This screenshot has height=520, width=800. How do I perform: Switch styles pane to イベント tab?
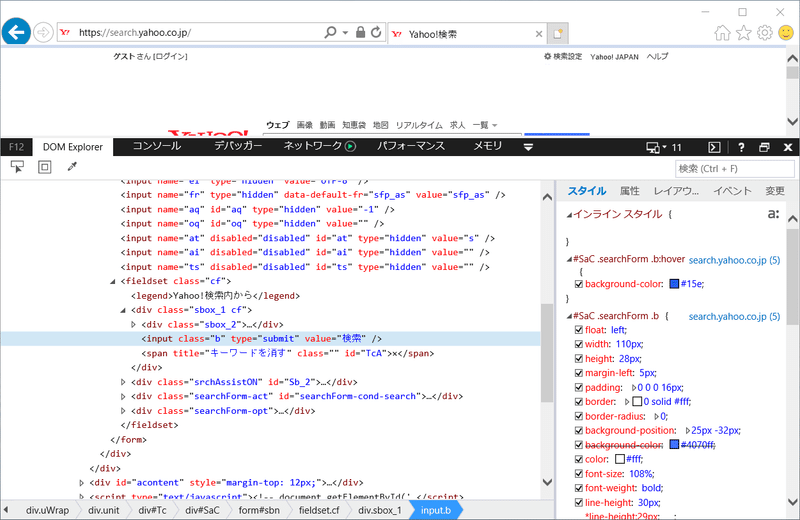732,191
